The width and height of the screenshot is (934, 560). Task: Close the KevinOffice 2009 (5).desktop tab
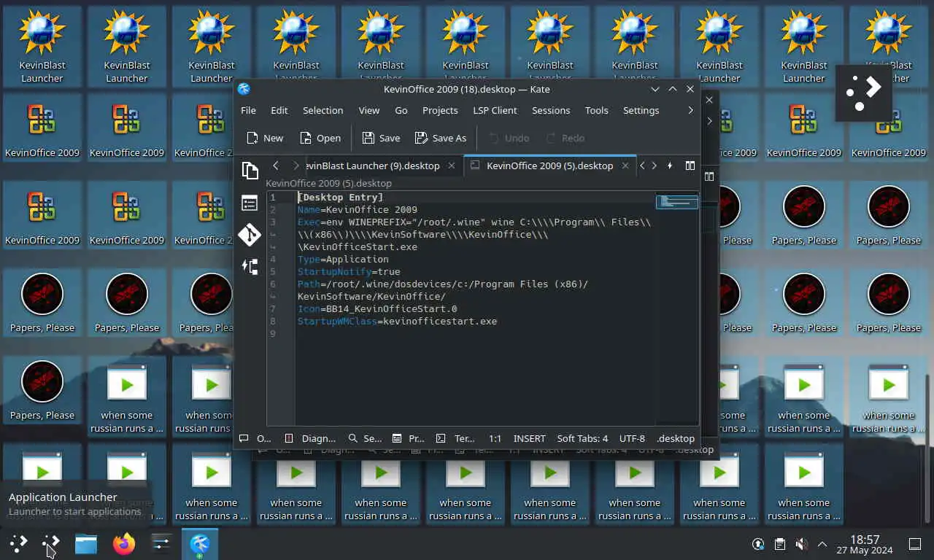(x=625, y=166)
